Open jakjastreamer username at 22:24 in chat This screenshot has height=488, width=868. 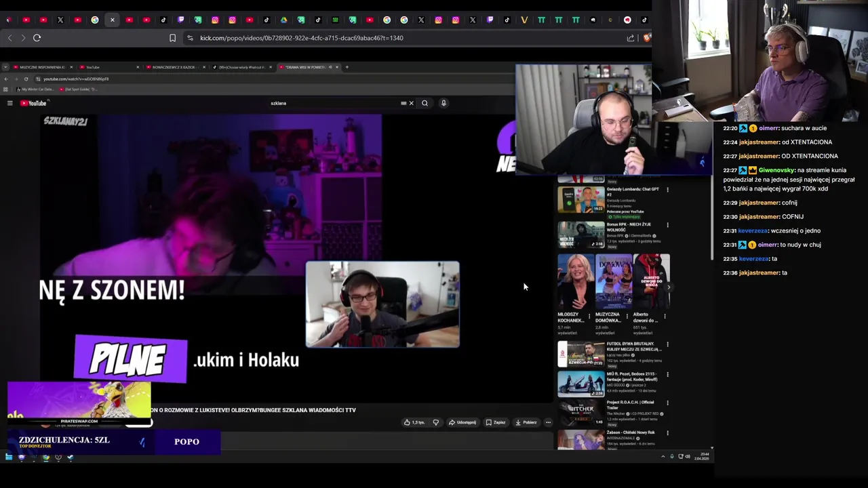tap(759, 142)
